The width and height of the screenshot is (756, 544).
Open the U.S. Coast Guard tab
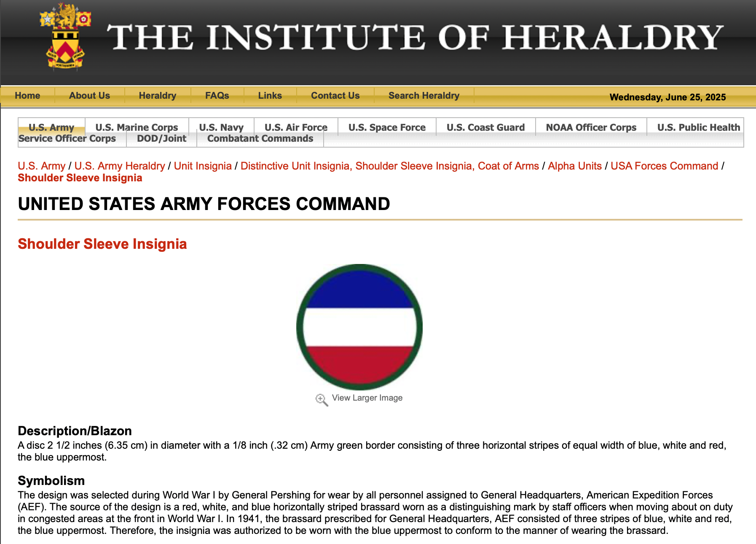pos(485,127)
